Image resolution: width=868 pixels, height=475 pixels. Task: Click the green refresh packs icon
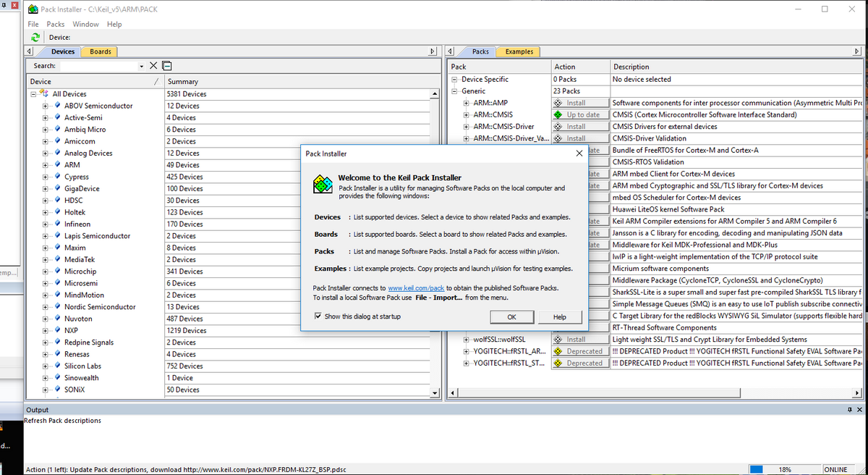pyautogui.click(x=35, y=37)
